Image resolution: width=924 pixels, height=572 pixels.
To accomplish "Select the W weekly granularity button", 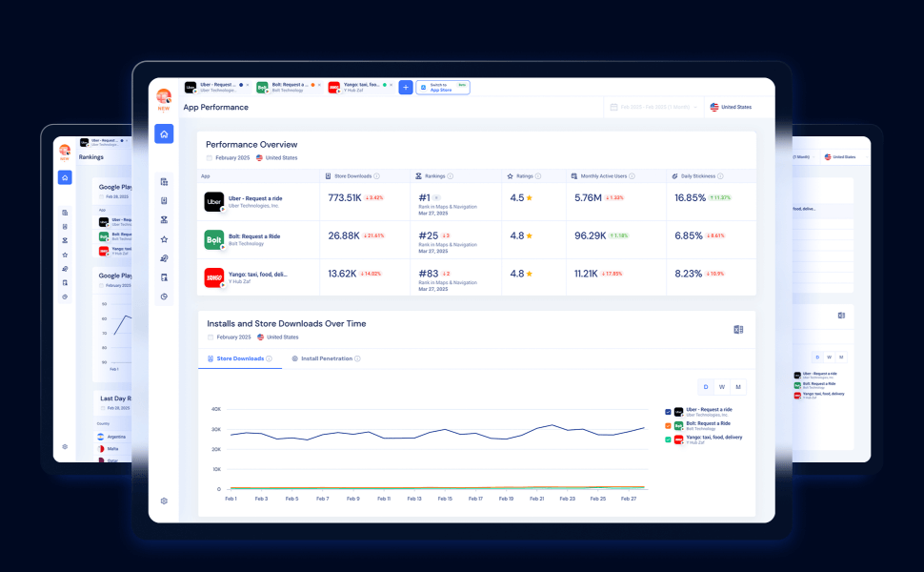I will click(x=722, y=387).
